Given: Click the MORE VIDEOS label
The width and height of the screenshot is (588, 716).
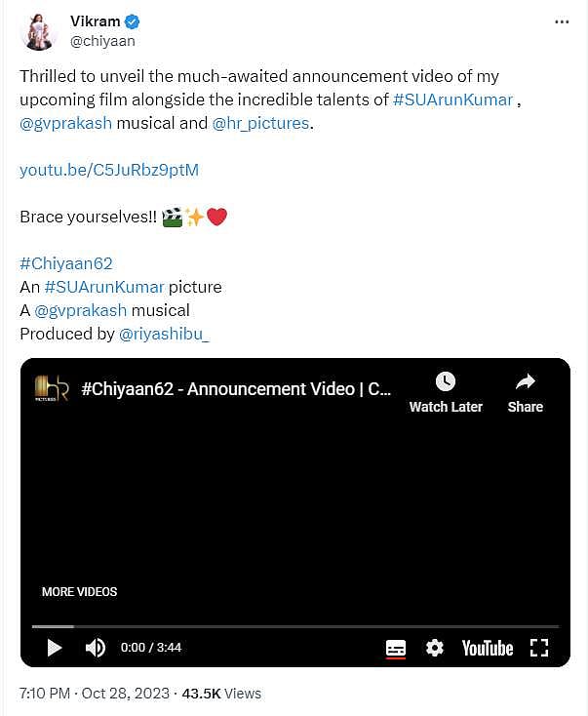Looking at the screenshot, I should (79, 592).
